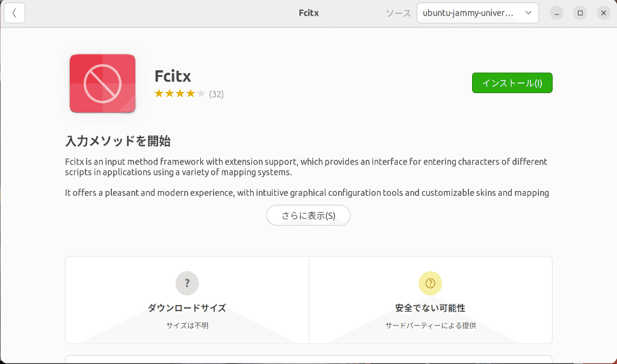
Task: Click the サイズは不明 text
Action: (187, 326)
